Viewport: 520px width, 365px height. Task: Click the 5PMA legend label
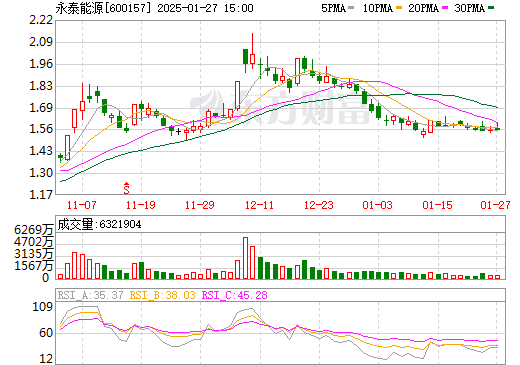[333, 8]
